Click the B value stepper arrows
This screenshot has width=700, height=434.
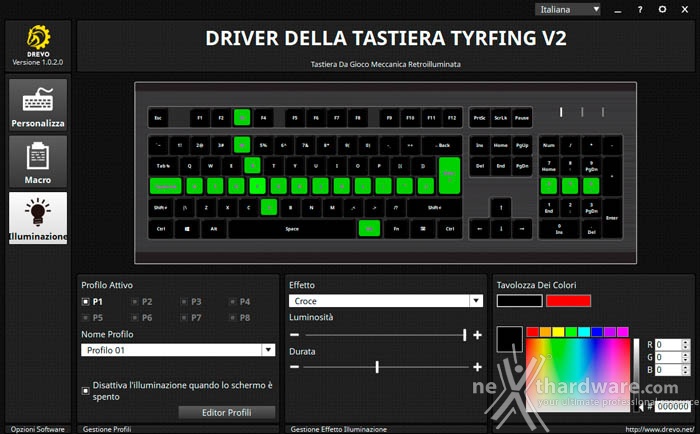click(x=686, y=370)
